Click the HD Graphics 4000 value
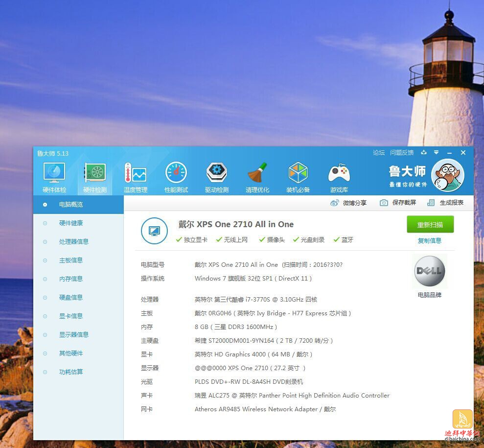 (x=254, y=354)
